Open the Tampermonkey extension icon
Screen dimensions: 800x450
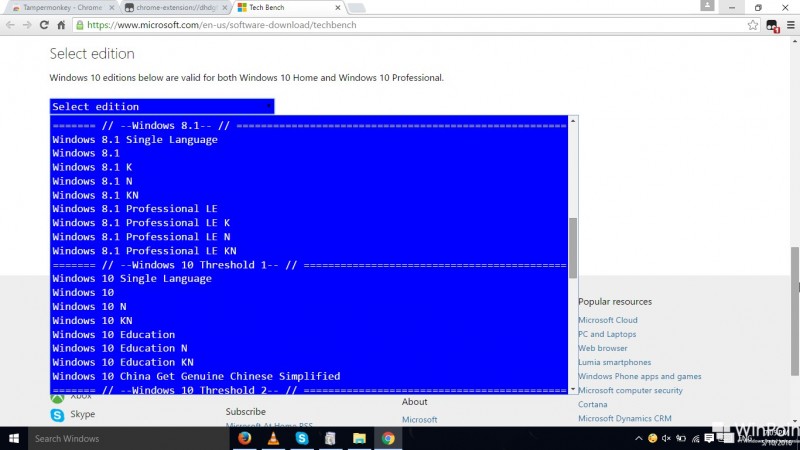click(x=772, y=25)
